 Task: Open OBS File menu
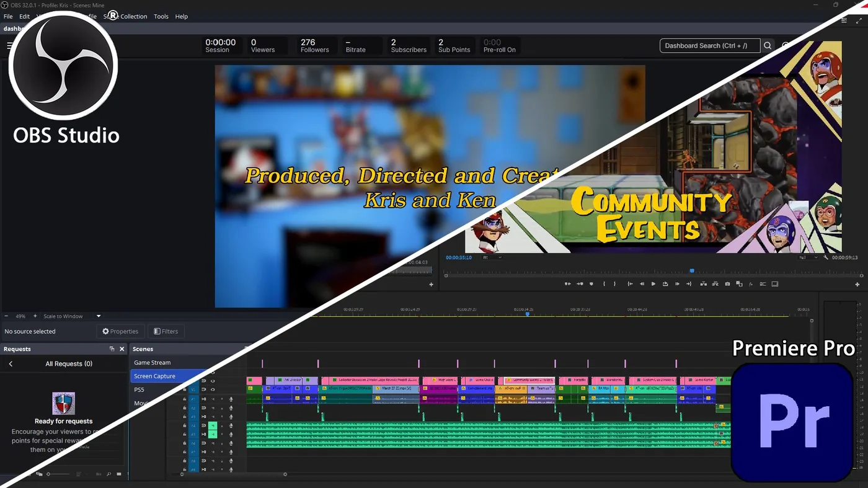8,17
